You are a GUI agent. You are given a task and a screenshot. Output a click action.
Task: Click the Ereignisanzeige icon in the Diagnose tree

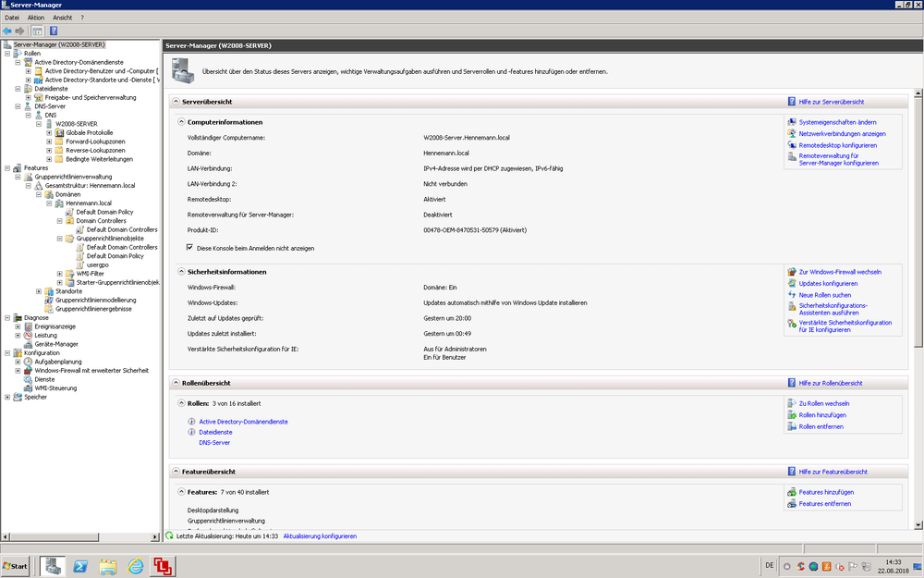pos(28,326)
